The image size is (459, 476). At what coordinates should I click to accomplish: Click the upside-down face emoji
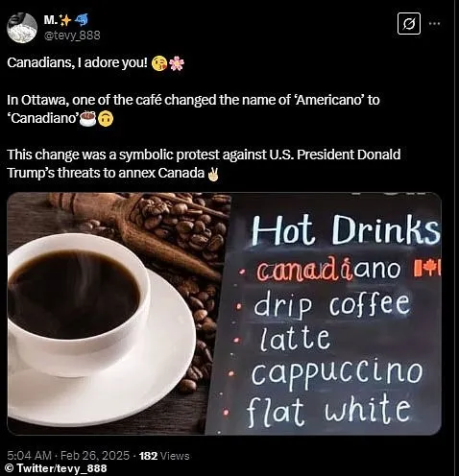[x=106, y=119]
